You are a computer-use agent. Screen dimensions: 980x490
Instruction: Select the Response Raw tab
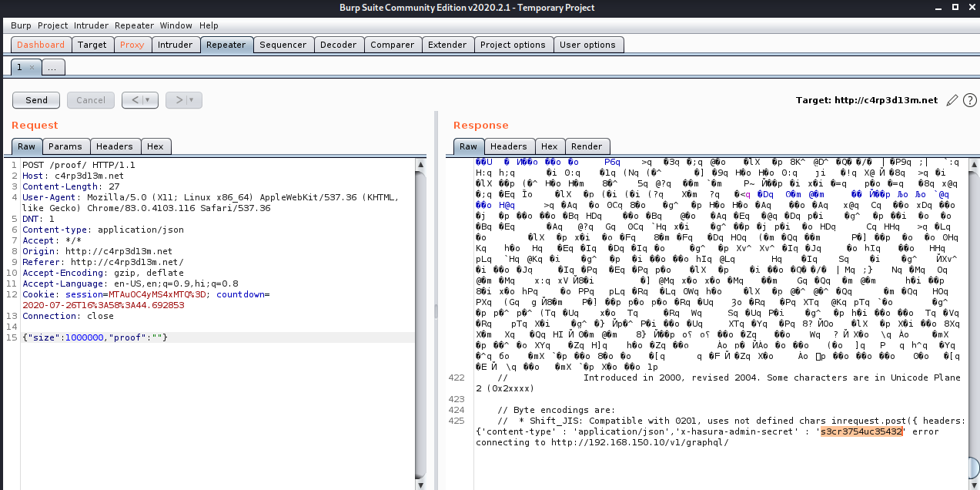click(468, 146)
